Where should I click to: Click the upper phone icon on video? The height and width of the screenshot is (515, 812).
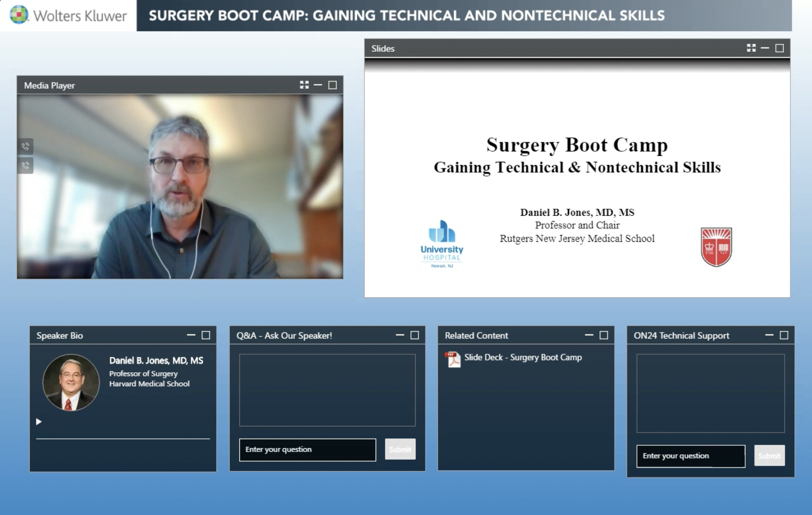pos(25,146)
